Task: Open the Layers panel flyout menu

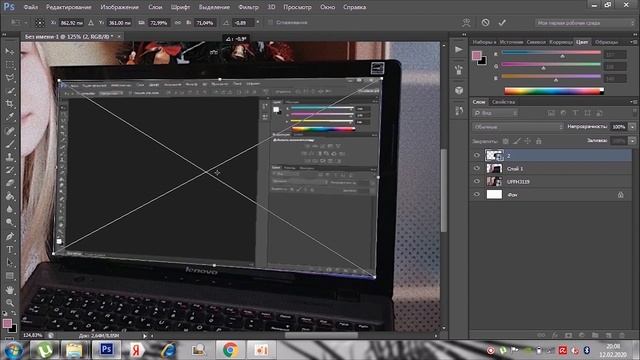Action: pos(634,102)
